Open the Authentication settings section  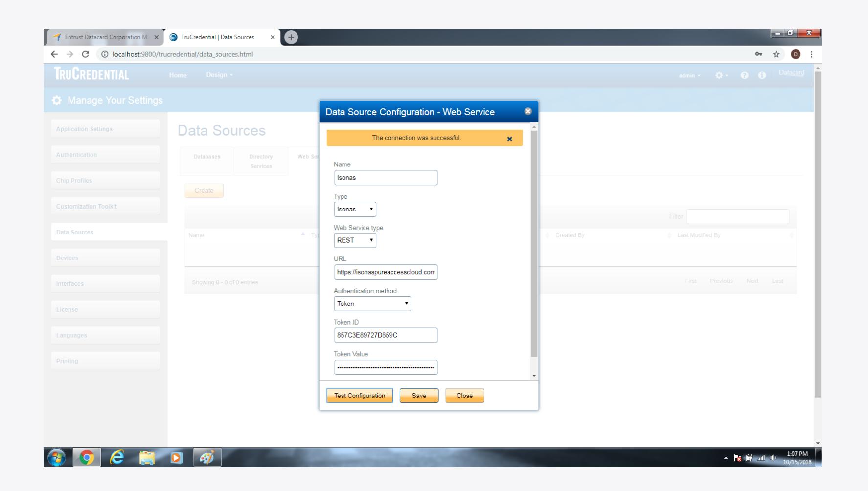coord(105,155)
